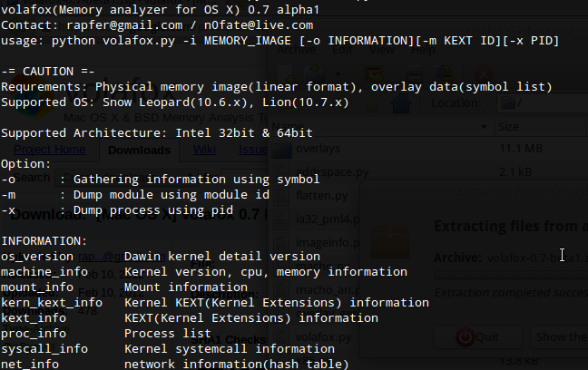Screen dimensions: 588x370
Task: Open Help menu in archive manager
Action: coord(423,50)
